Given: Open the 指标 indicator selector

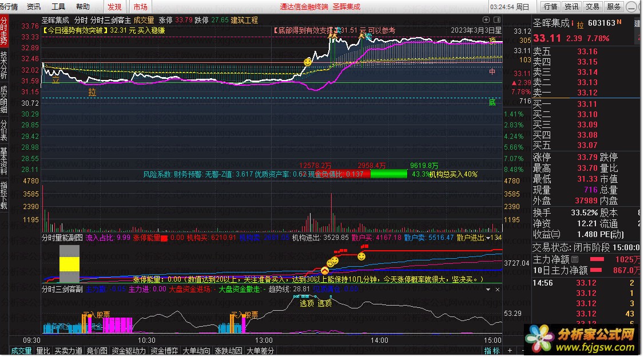Looking at the screenshot, I should 492,351.
